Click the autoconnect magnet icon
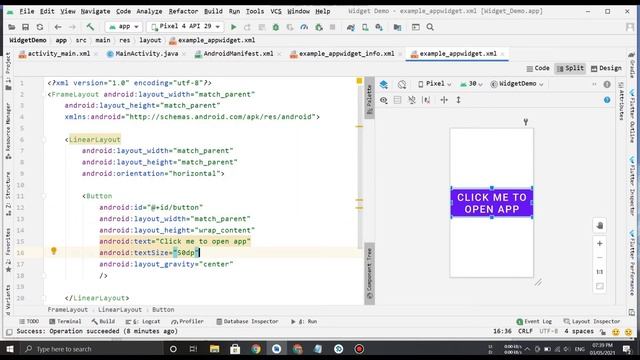This screenshot has height=360, width=640. click(x=411, y=100)
